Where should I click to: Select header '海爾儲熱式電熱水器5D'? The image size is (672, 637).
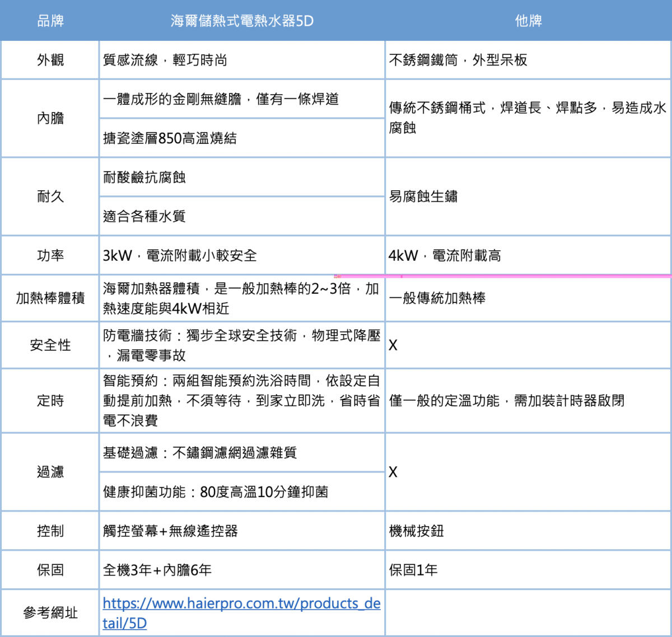coord(242,21)
